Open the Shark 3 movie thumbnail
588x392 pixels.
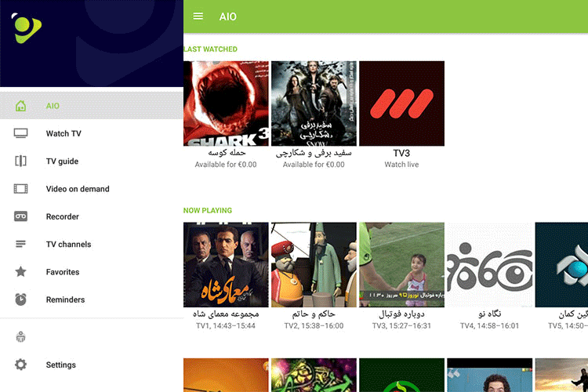click(x=226, y=103)
